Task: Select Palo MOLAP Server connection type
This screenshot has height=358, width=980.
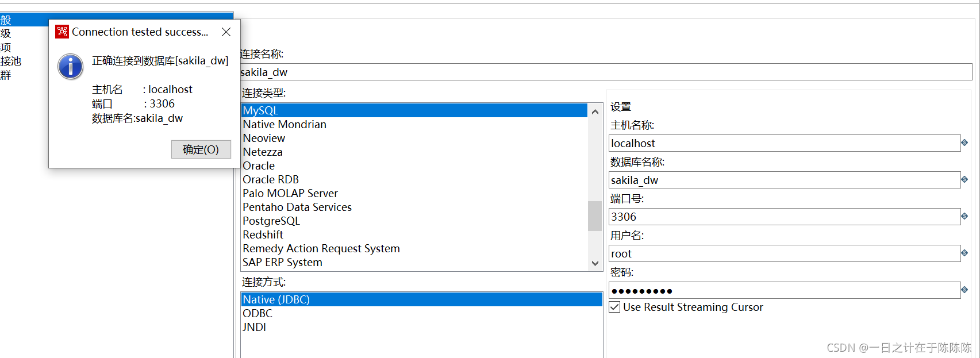Action: tap(414, 193)
